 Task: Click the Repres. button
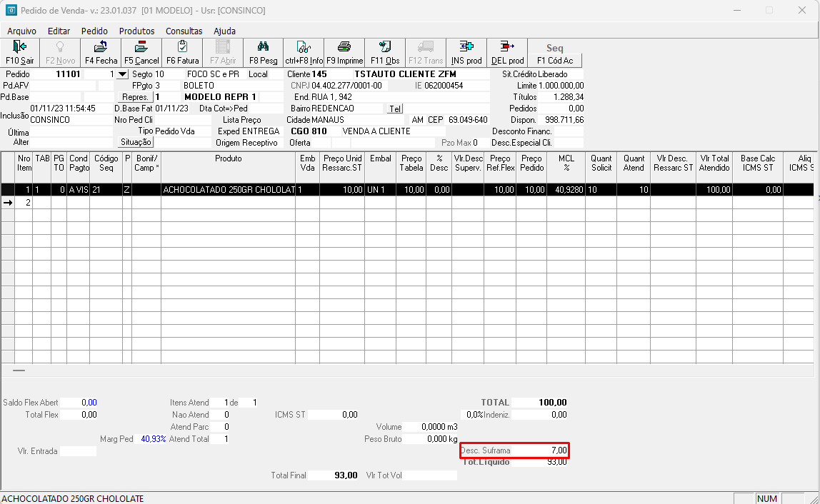pos(135,97)
